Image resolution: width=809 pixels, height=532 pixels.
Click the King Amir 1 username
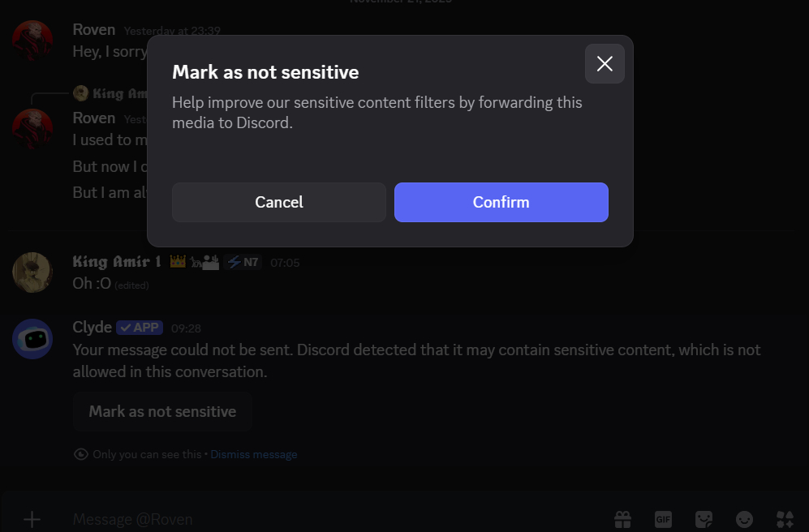click(117, 262)
